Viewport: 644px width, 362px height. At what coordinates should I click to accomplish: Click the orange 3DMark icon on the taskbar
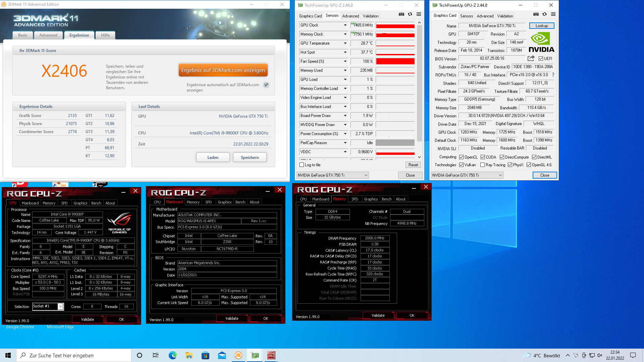(x=238, y=355)
